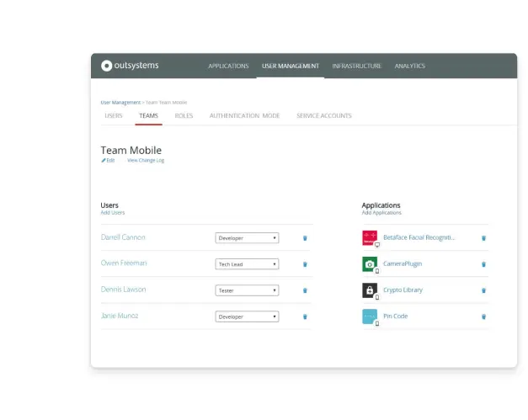This screenshot has height=420, width=528.
Task: Open Crypto Library application link
Action: (x=403, y=290)
